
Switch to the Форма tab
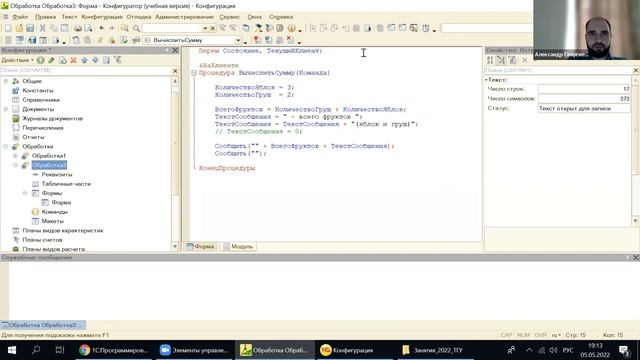point(200,247)
